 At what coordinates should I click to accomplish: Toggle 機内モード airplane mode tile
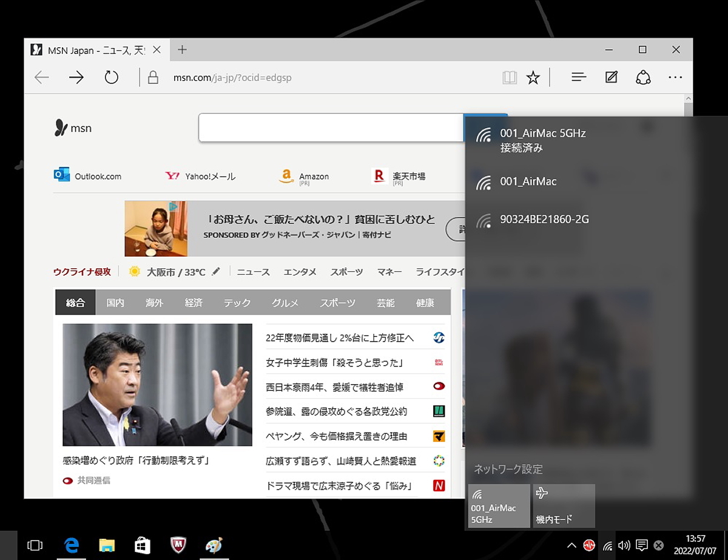click(564, 506)
